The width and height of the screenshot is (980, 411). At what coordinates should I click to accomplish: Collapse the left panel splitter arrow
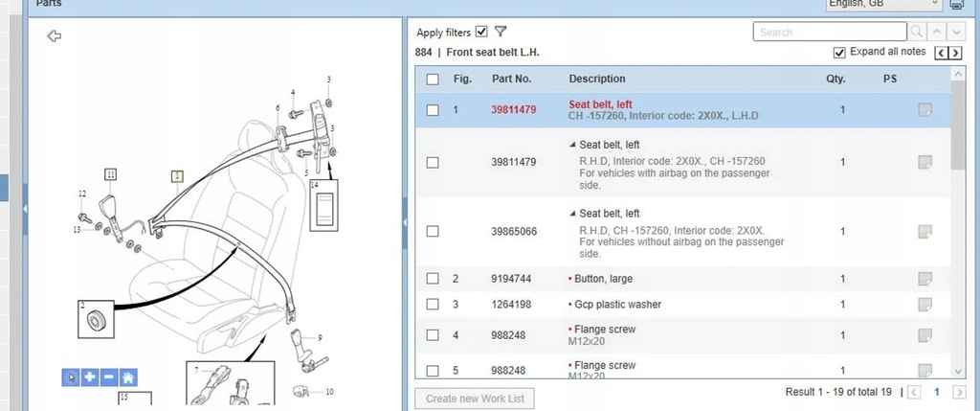pyautogui.click(x=25, y=208)
